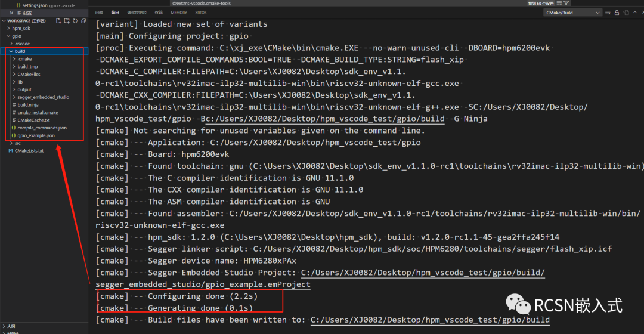
Task: Click the '找到 60 个设置' result count
Action: pyautogui.click(x=541, y=4)
